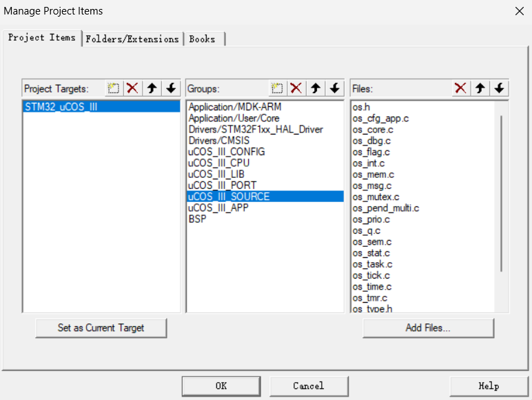
Task: Select the uCOS_III_CPU group
Action: coord(265,163)
